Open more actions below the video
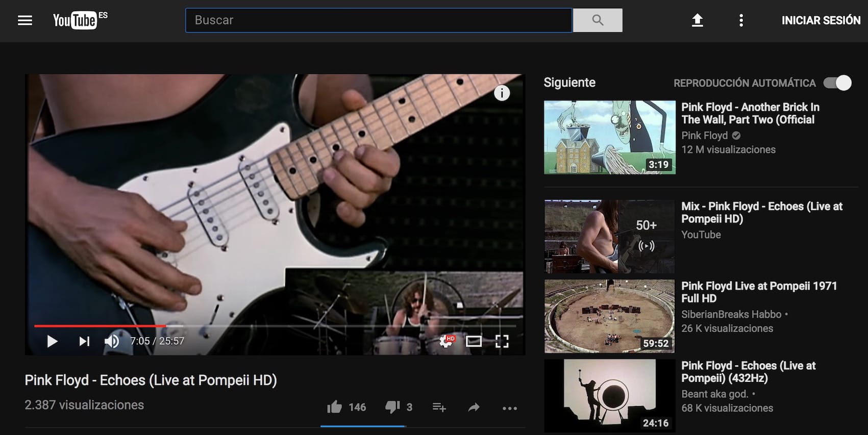 (x=510, y=408)
